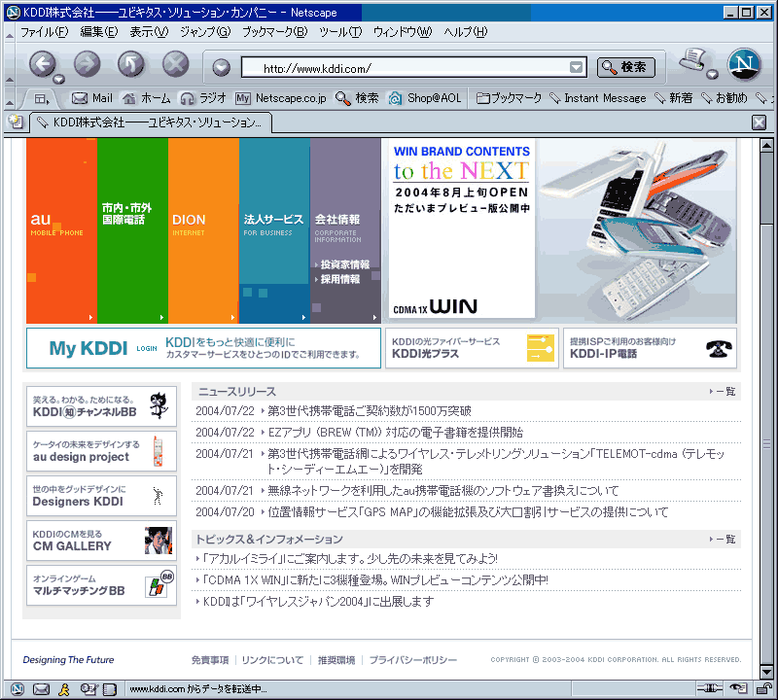Open the ツール(T) menu
Screen dimensions: 778x700
click(x=340, y=32)
